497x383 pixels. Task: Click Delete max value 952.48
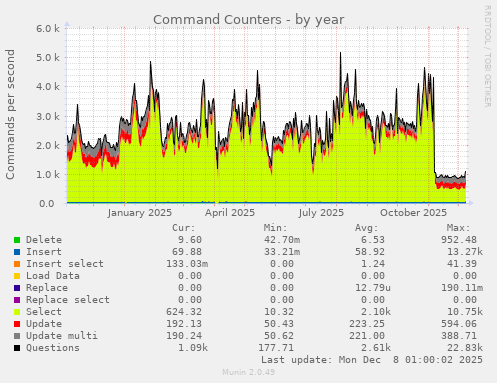[x=459, y=240]
